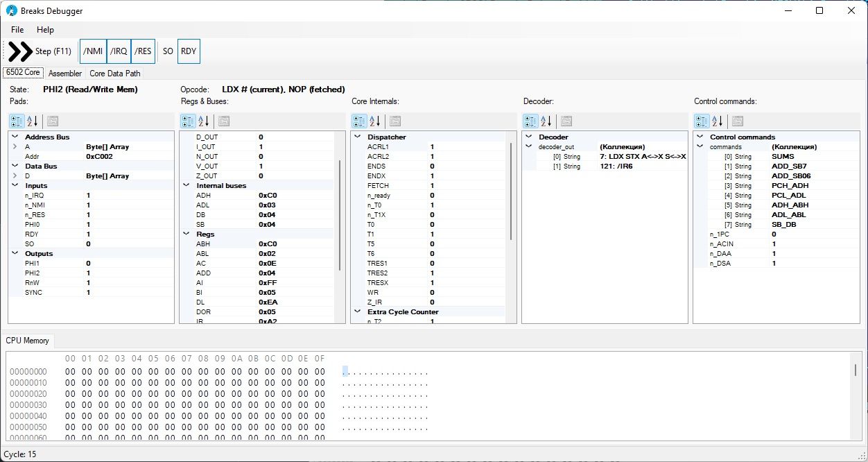868x462 pixels.
Task: Toggle the RDY signal button
Action: pyautogui.click(x=189, y=51)
